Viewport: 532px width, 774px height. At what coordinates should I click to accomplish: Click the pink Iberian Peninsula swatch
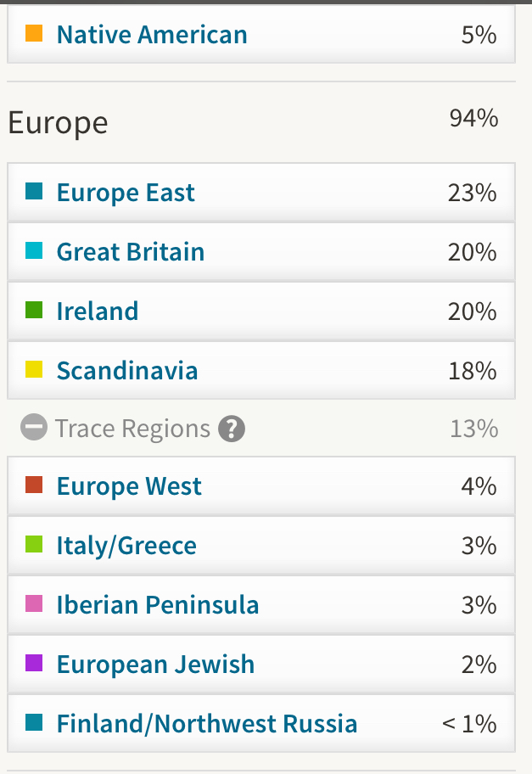(x=34, y=603)
